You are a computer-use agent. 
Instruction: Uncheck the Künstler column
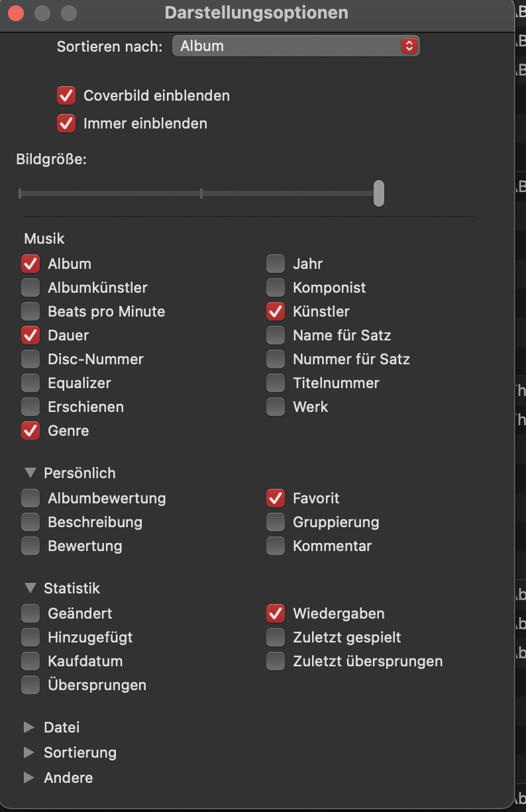pos(276,311)
